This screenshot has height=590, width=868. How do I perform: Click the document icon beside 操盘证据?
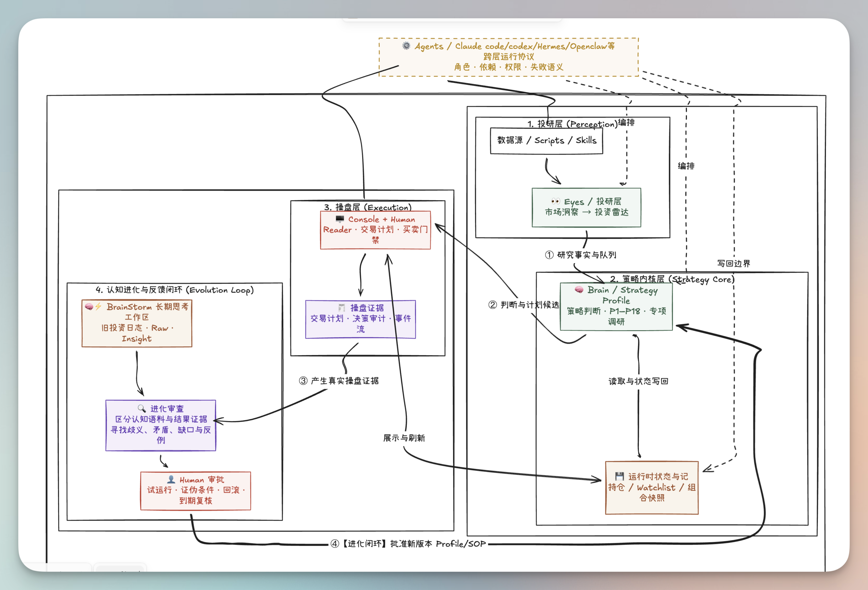(341, 308)
